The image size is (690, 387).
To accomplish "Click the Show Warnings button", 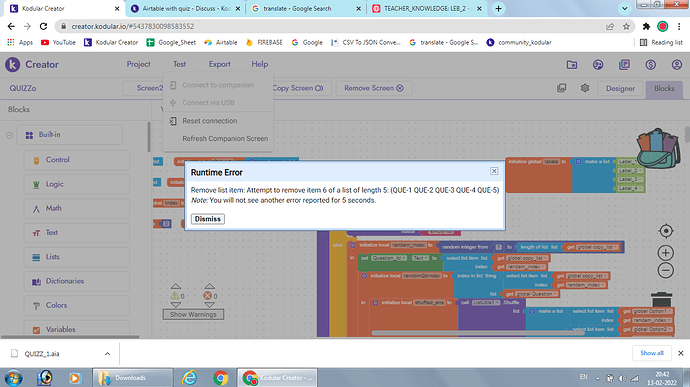I will [x=193, y=314].
